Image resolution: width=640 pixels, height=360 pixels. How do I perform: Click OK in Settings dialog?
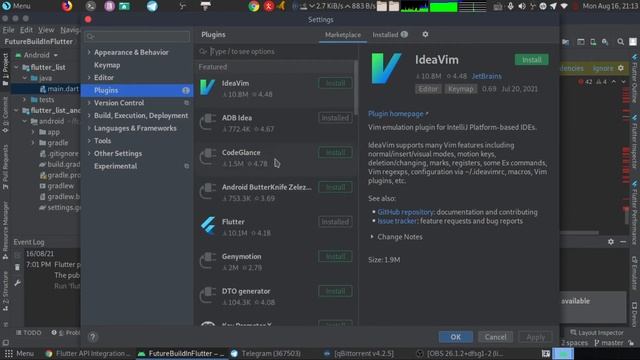click(456, 337)
